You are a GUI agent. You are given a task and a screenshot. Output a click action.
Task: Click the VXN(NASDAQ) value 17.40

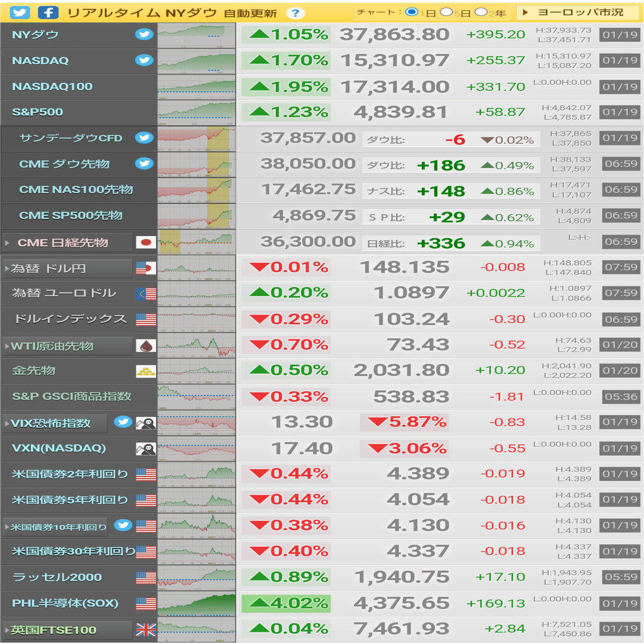[x=302, y=448]
